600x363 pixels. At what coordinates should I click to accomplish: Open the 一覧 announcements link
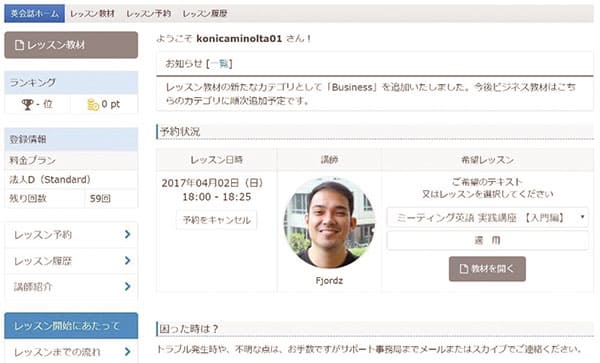coord(219,63)
